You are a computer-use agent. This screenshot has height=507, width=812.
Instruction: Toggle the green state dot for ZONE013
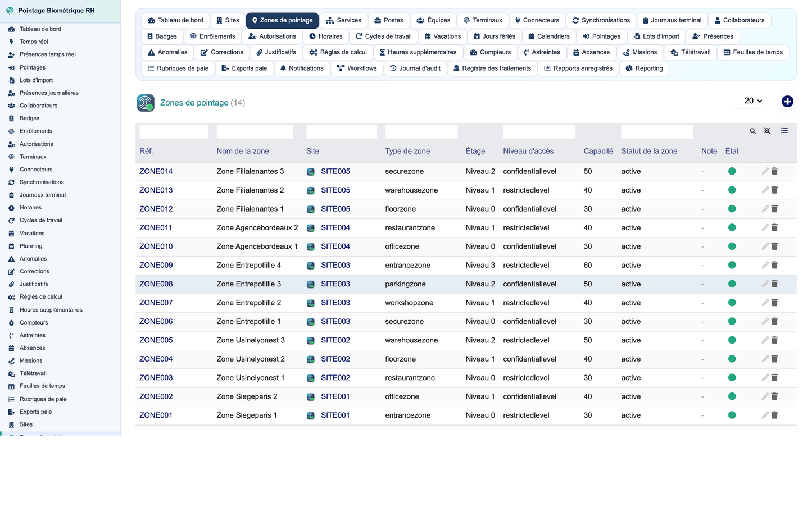pyautogui.click(x=732, y=190)
